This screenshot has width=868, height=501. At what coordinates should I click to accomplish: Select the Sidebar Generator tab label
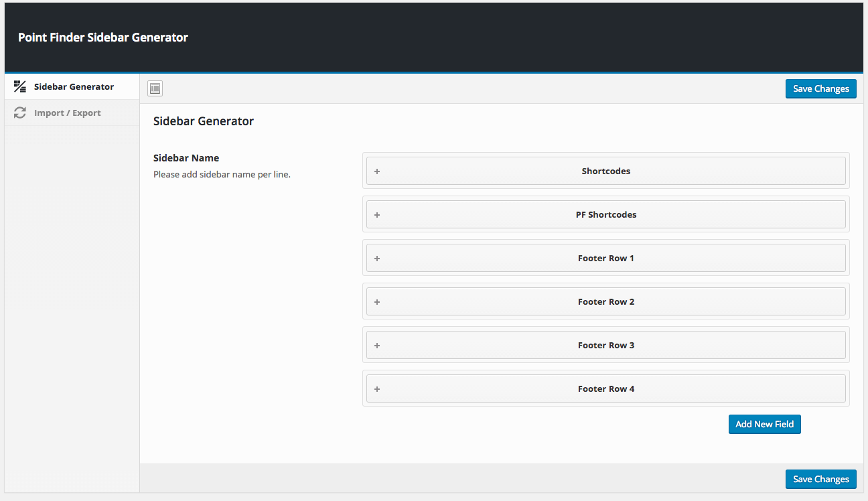74,87
